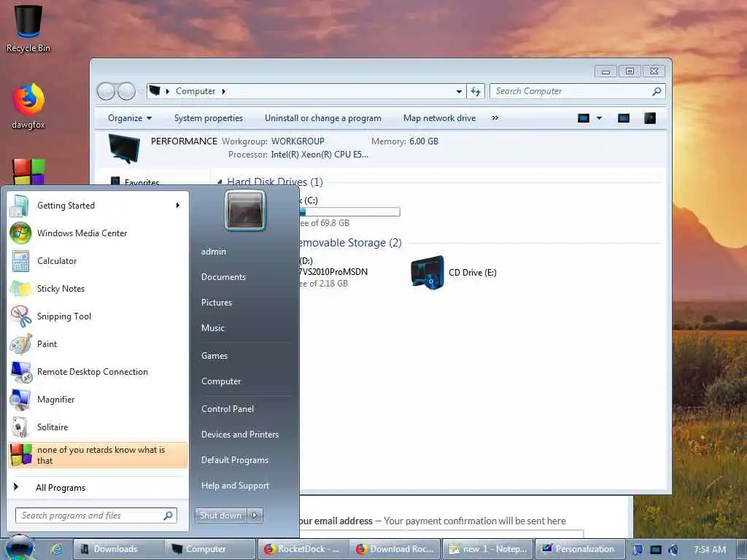747x560 pixels.
Task: Click the clock showing 7:54 AM
Action: point(710,550)
